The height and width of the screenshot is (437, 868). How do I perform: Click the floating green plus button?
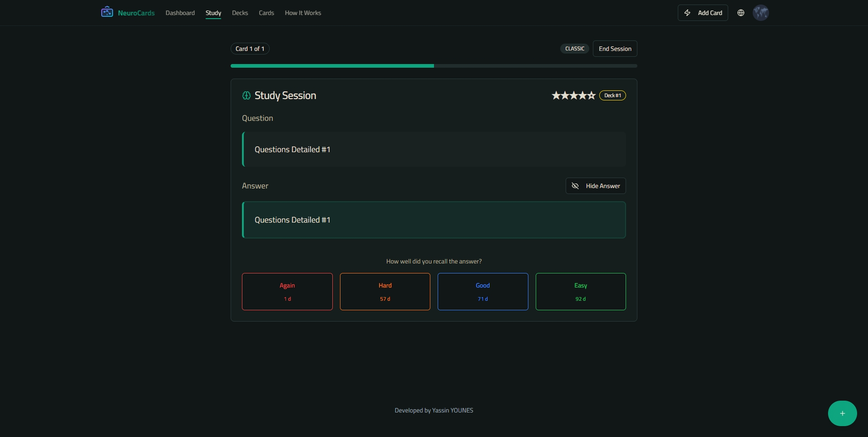point(843,413)
